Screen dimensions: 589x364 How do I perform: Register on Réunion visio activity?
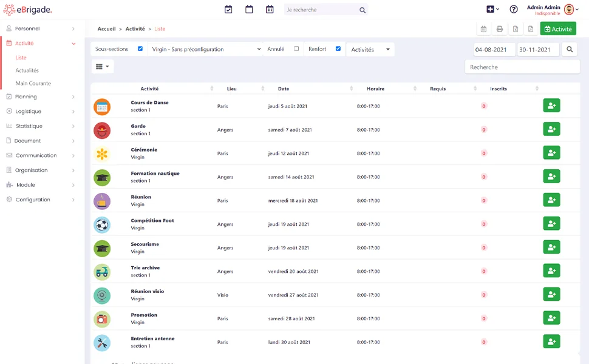(551, 295)
